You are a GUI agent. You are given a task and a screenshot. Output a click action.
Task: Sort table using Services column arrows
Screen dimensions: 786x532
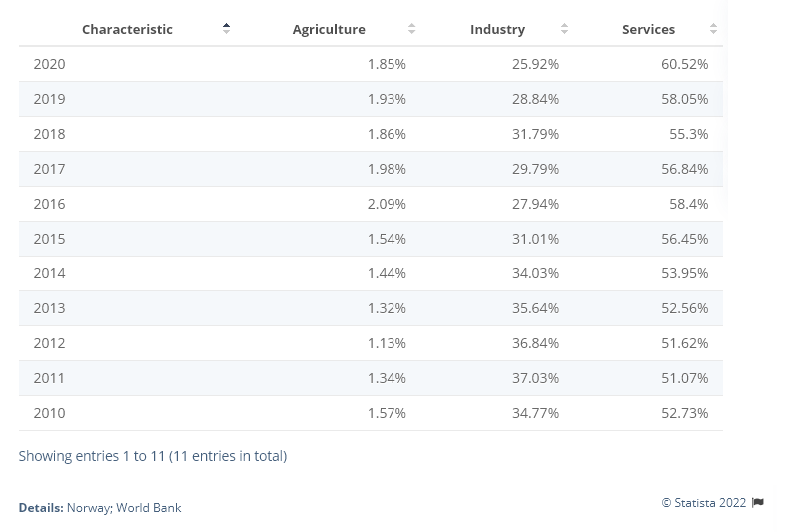click(x=713, y=29)
